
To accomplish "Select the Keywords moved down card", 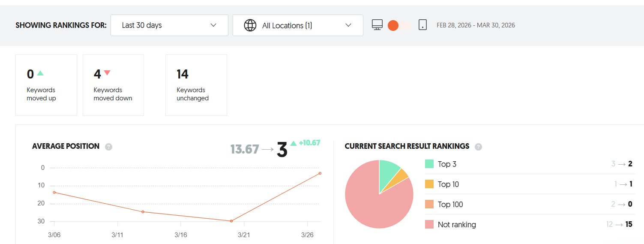I will [x=113, y=85].
